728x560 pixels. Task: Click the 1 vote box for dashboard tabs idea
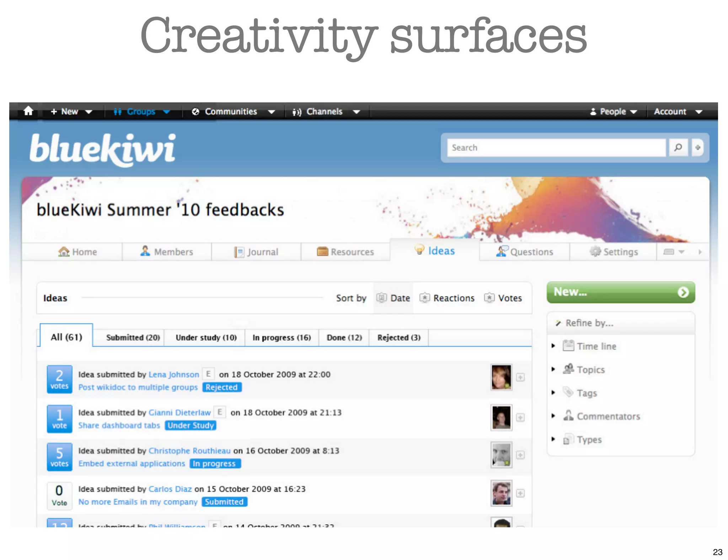tap(59, 419)
